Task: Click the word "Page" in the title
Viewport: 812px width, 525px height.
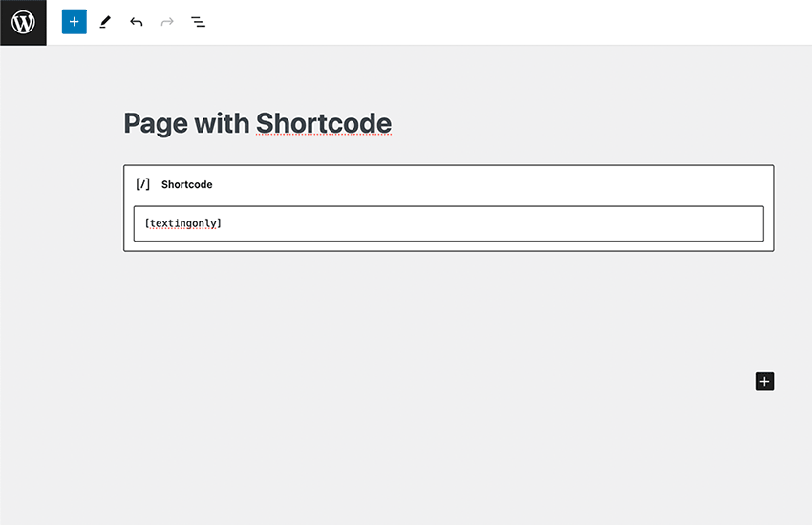Action: coord(155,124)
